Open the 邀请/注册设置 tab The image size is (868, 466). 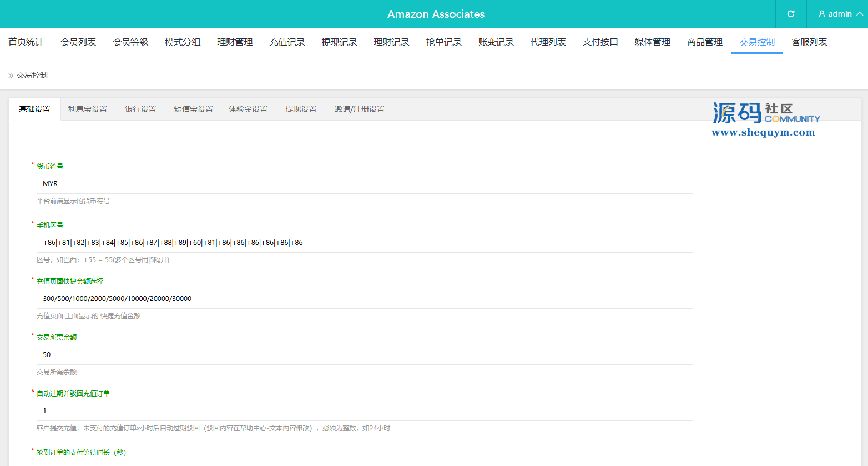click(359, 109)
